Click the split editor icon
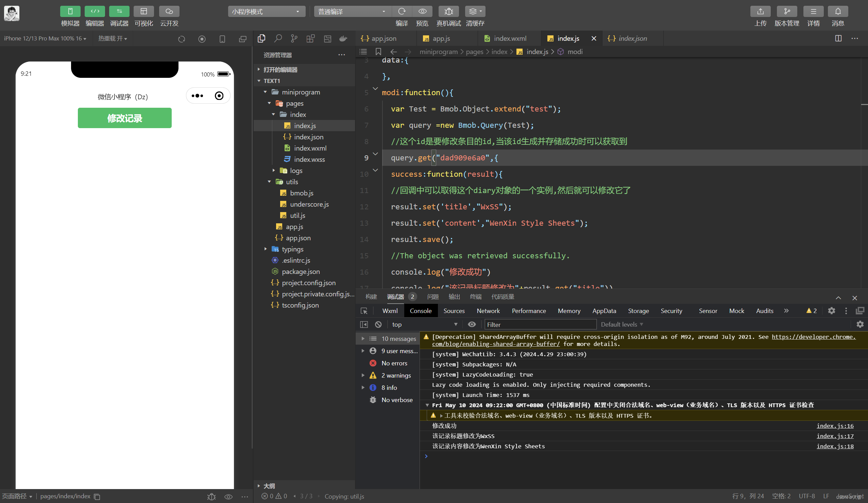 838,38
